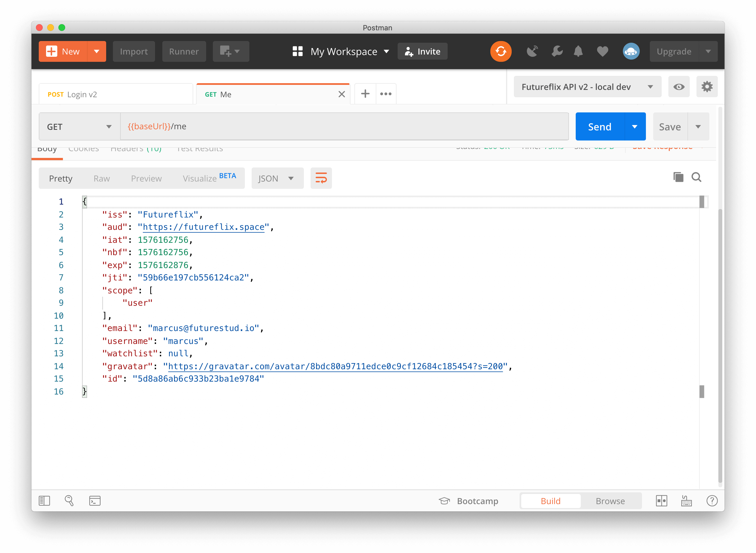Viewport: 756px width, 553px height.
Task: Search the response with magnifier icon
Action: [x=696, y=177]
